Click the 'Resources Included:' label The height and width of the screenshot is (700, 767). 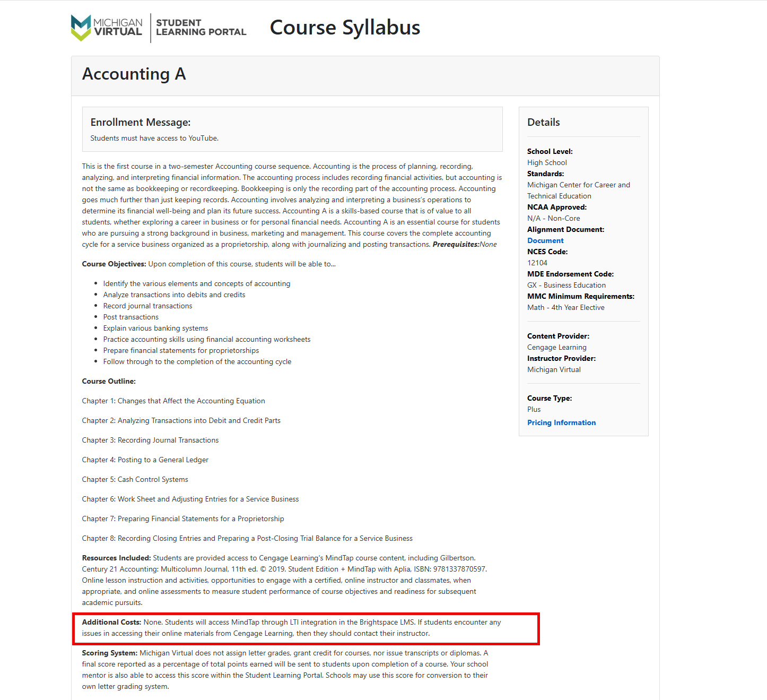[x=117, y=558]
